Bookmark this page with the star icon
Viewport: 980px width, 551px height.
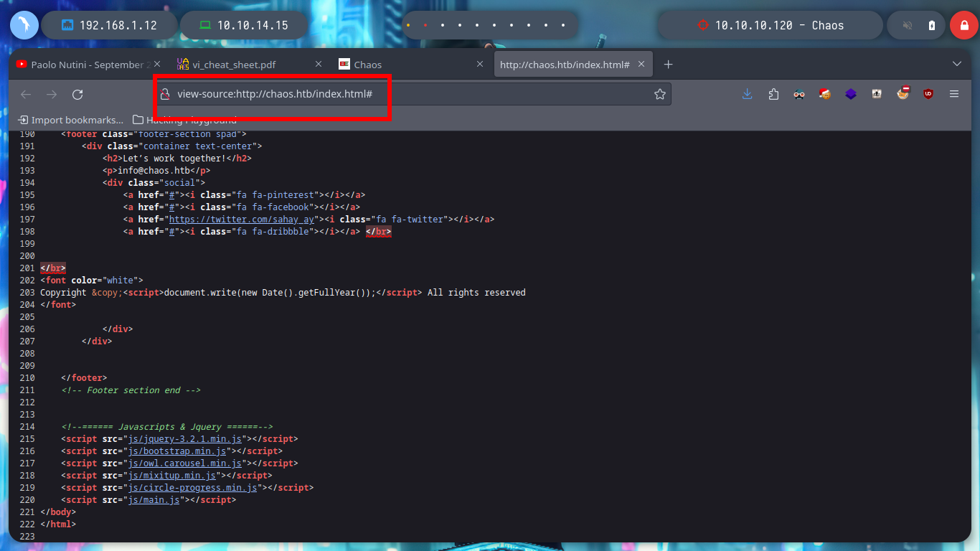tap(660, 94)
